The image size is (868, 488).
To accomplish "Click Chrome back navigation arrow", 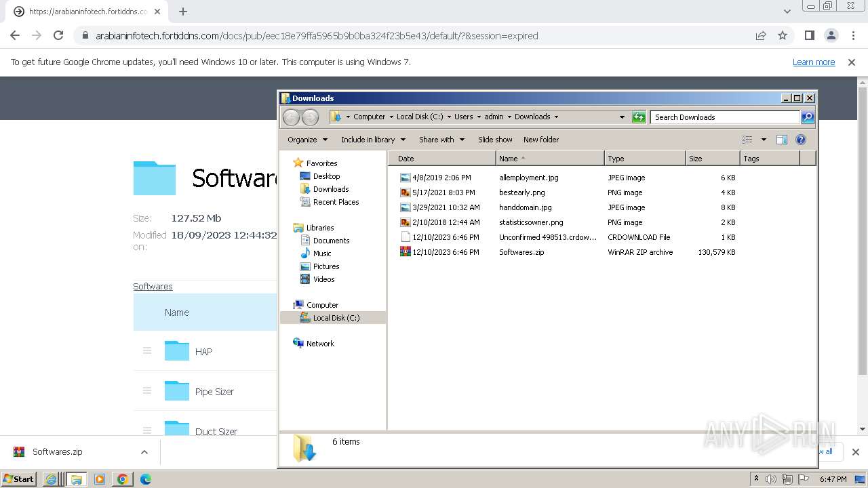I will (x=15, y=36).
